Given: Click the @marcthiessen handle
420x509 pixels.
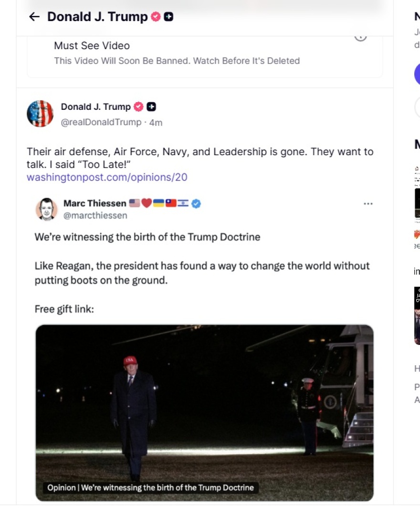Looking at the screenshot, I should (95, 216).
